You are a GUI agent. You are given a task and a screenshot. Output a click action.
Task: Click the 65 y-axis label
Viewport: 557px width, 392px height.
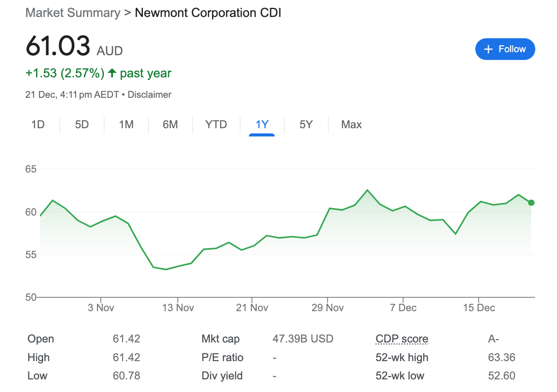click(31, 169)
